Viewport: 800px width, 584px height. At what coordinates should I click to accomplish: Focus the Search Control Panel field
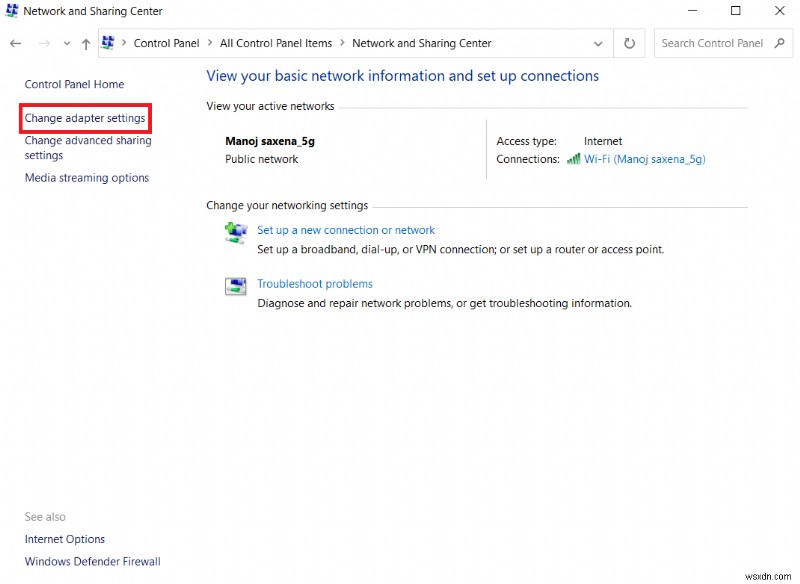(x=723, y=43)
